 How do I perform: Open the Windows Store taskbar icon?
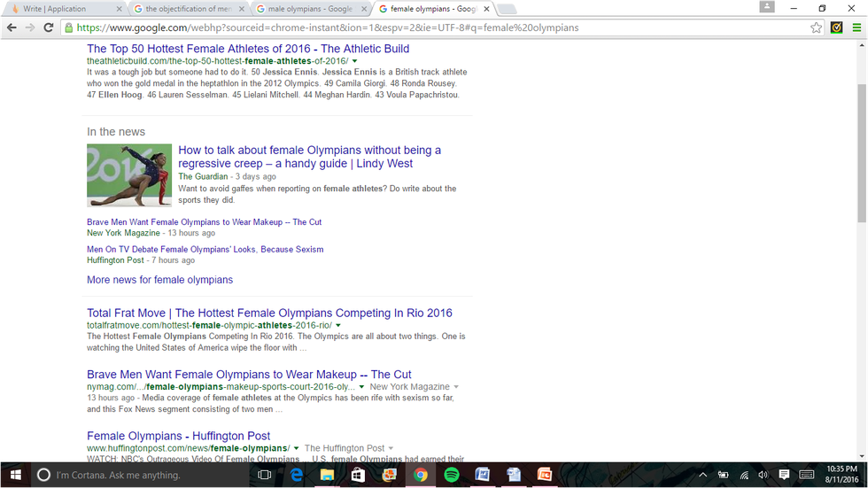[358, 476]
